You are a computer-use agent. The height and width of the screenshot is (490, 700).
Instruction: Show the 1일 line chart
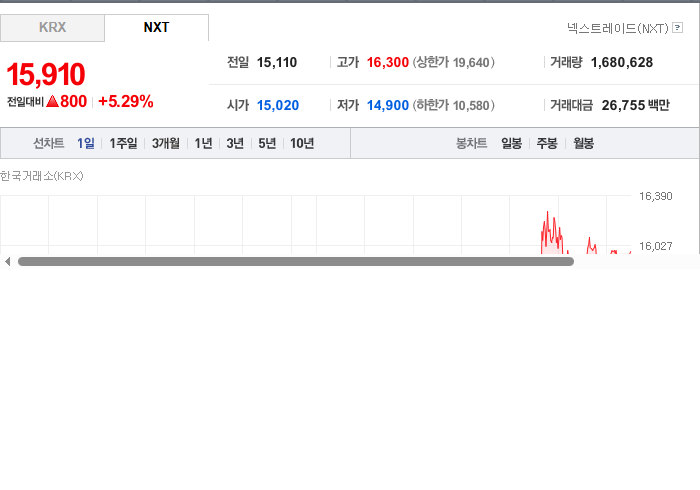(86, 143)
